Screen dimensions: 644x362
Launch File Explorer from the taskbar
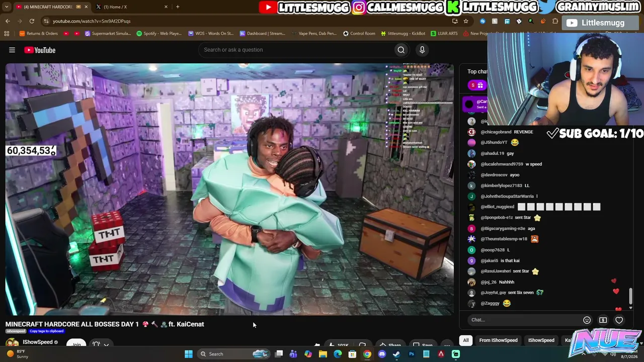(323, 354)
